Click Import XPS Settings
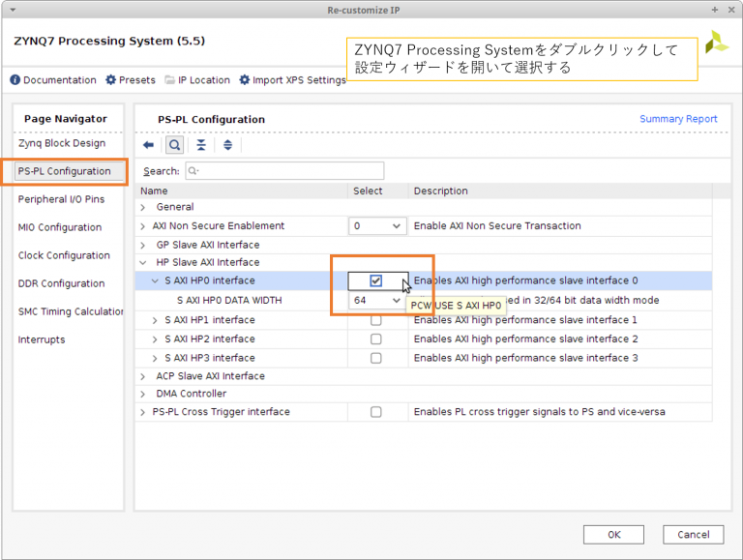The height and width of the screenshot is (560, 743). coord(292,80)
